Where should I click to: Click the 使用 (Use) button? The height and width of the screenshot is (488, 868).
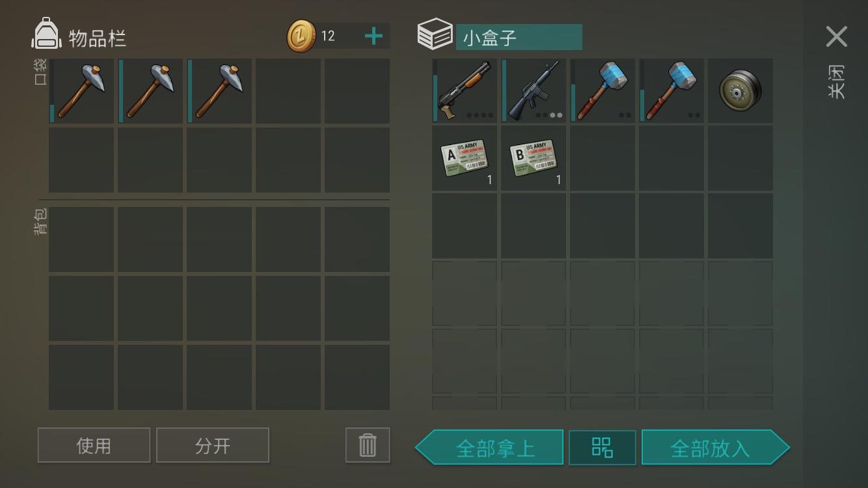(94, 445)
